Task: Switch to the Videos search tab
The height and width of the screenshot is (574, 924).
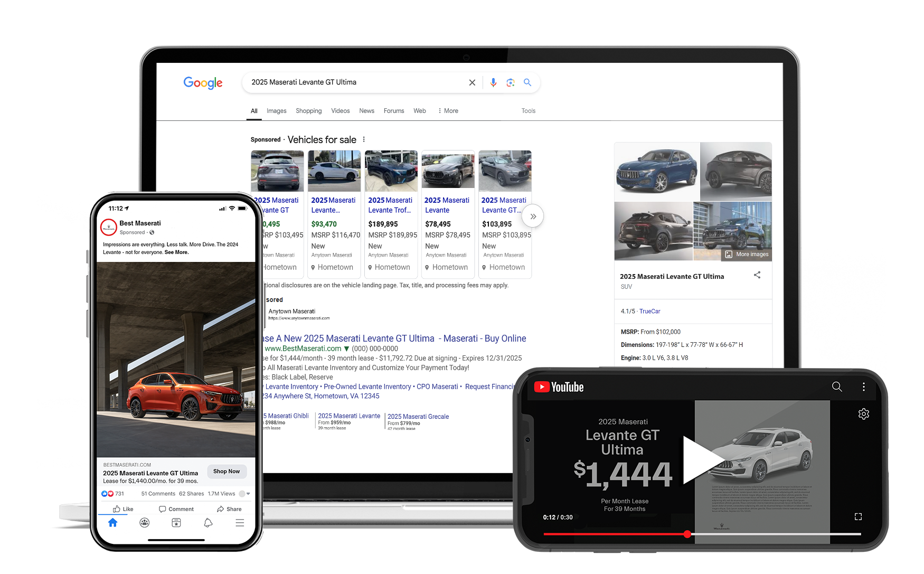Action: tap(341, 111)
